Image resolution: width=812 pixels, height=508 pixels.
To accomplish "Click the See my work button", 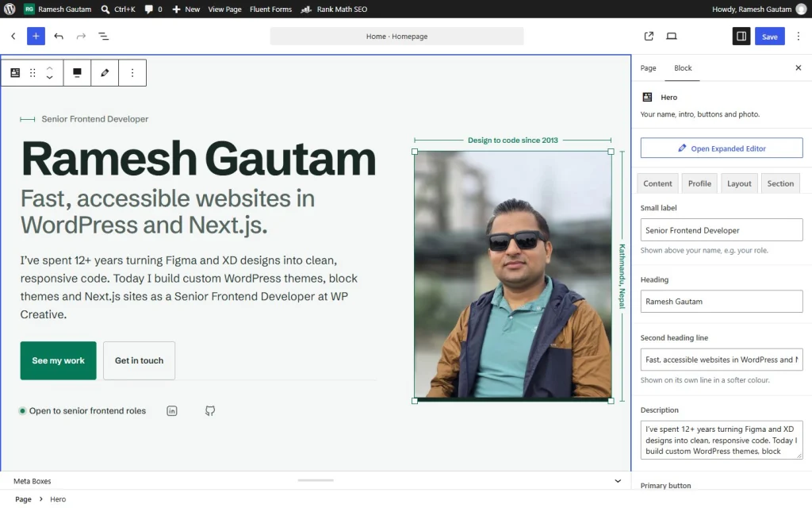I will (x=58, y=360).
